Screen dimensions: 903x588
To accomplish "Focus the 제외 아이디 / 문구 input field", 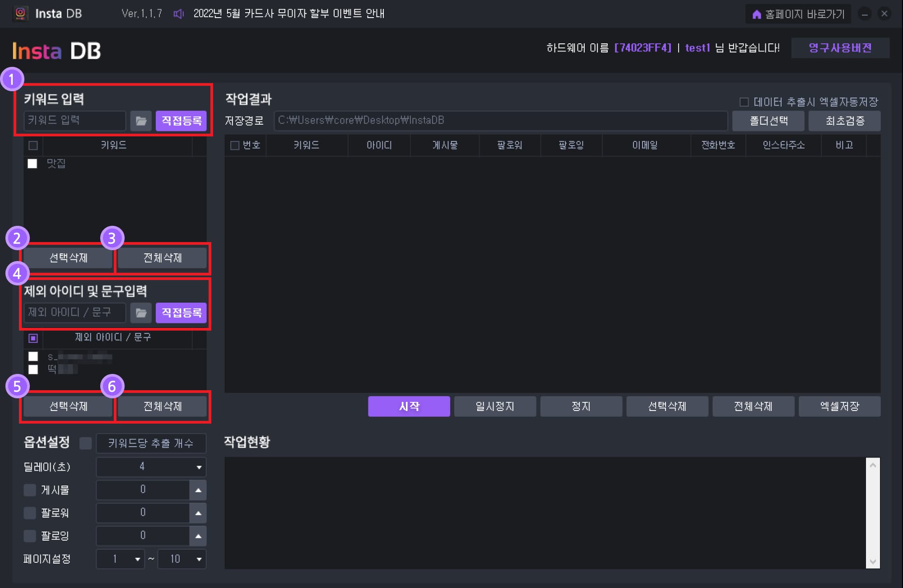I will pyautogui.click(x=74, y=313).
